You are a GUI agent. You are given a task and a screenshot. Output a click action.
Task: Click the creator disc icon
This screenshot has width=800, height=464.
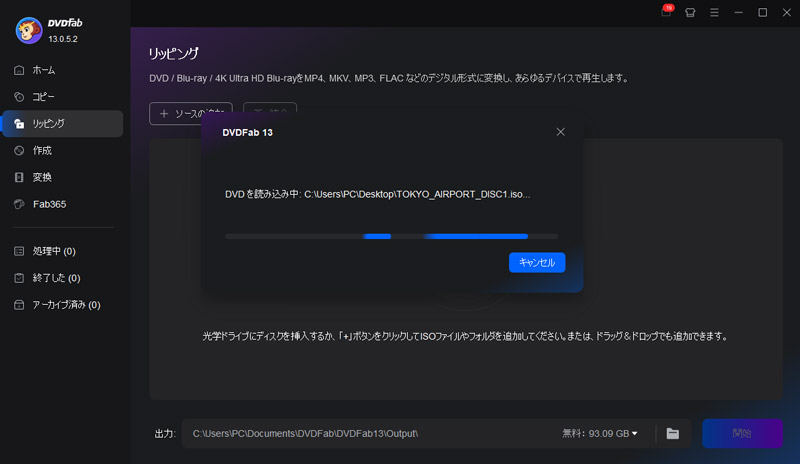click(x=19, y=151)
